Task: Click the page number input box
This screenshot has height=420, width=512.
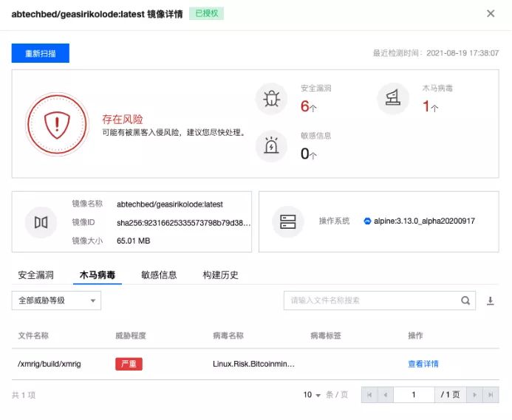Action: 414,395
